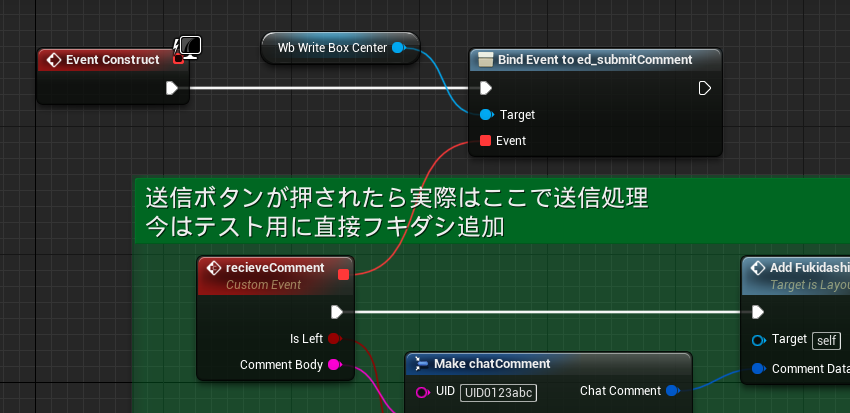Click the self label beside Target

827,341
